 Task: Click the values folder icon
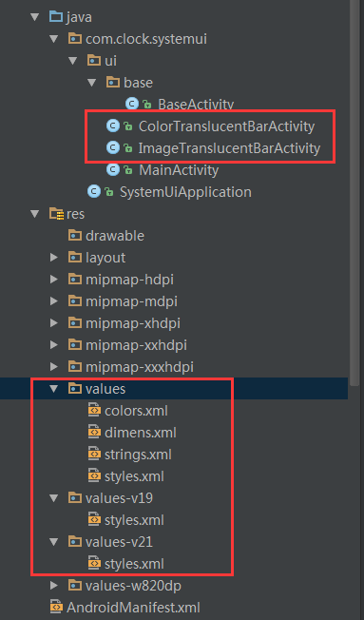pyautogui.click(x=75, y=389)
